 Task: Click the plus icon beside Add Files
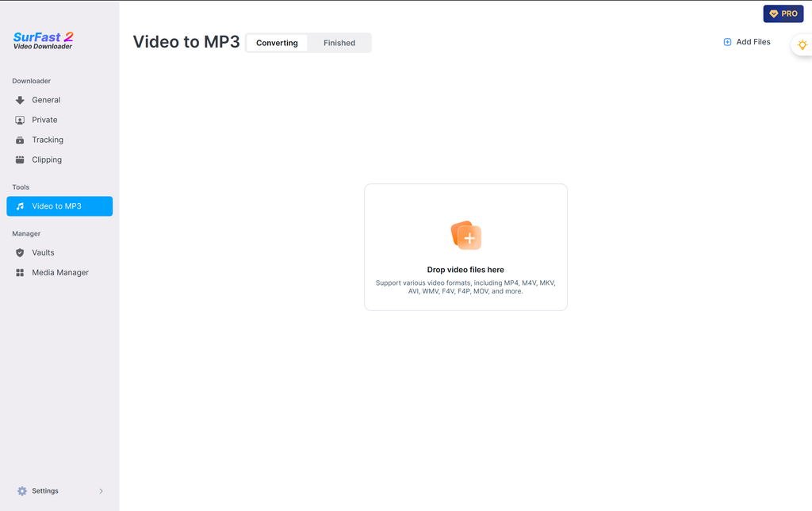(727, 42)
